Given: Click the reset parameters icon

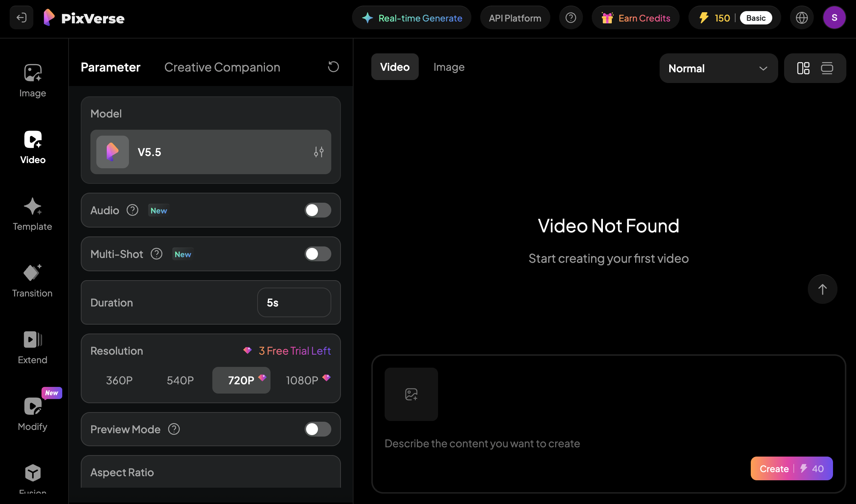Looking at the screenshot, I should click(x=333, y=67).
